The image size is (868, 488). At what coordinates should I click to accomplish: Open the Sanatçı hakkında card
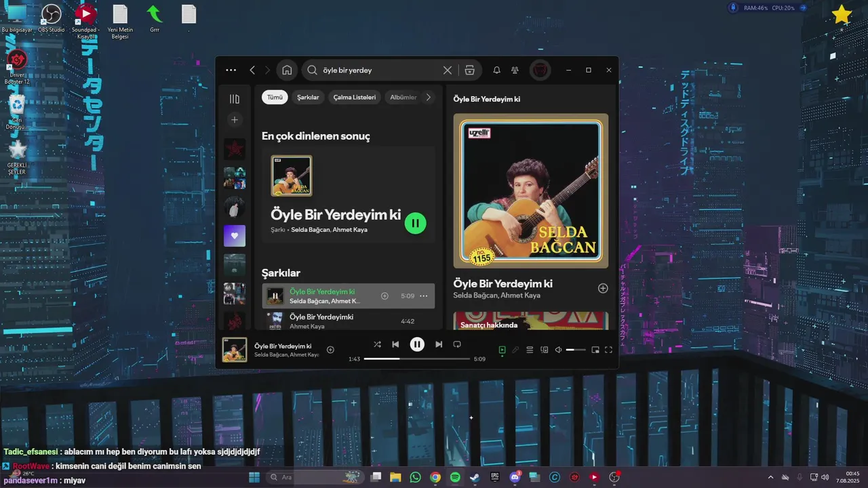531,321
